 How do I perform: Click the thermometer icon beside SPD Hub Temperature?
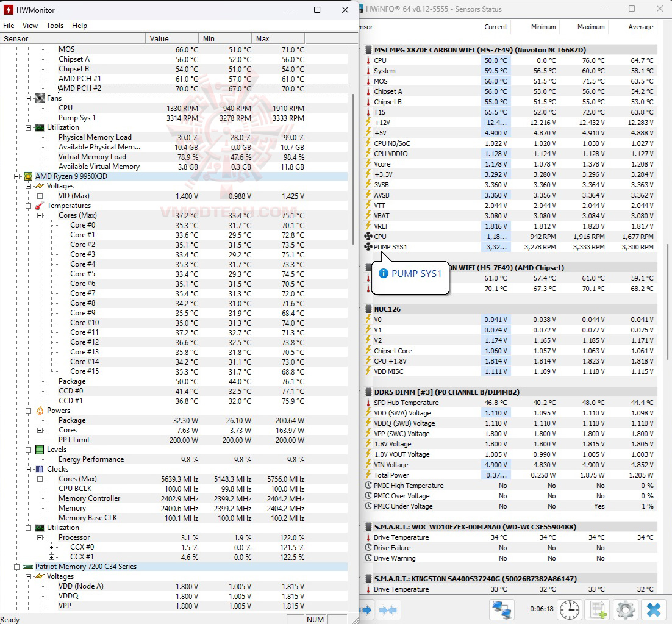click(x=368, y=403)
